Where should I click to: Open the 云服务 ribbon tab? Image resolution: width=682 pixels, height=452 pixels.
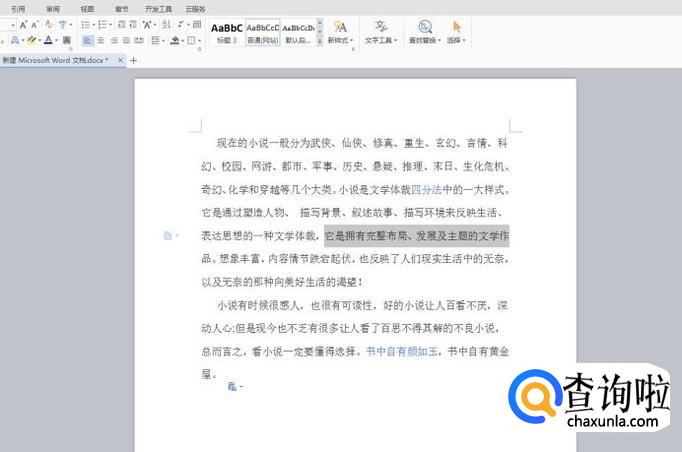(195, 9)
